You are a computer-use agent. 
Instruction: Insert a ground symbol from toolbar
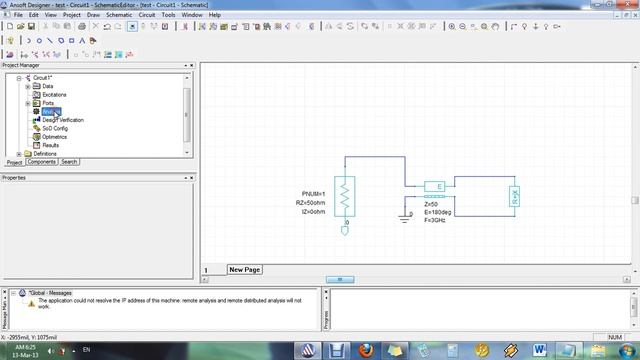coord(536,27)
